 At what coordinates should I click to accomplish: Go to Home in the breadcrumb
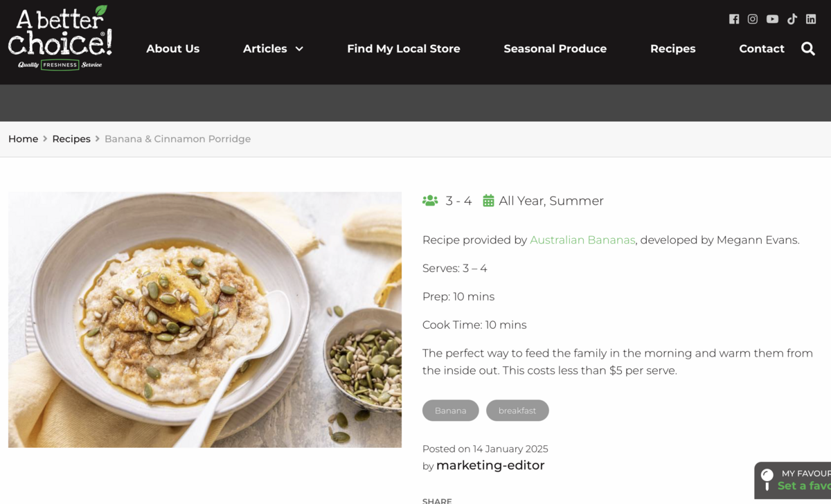tap(23, 139)
